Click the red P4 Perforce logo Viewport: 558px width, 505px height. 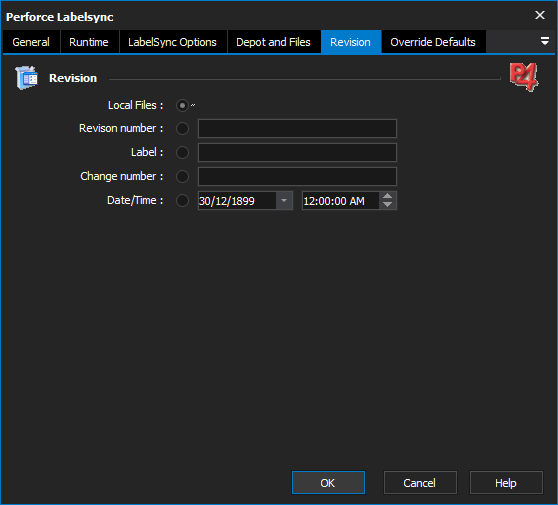tap(524, 77)
